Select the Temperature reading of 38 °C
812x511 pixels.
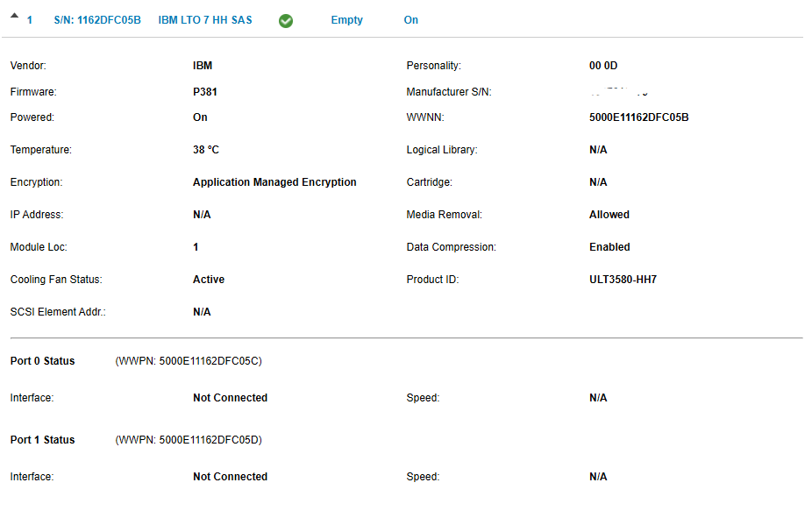tap(204, 149)
